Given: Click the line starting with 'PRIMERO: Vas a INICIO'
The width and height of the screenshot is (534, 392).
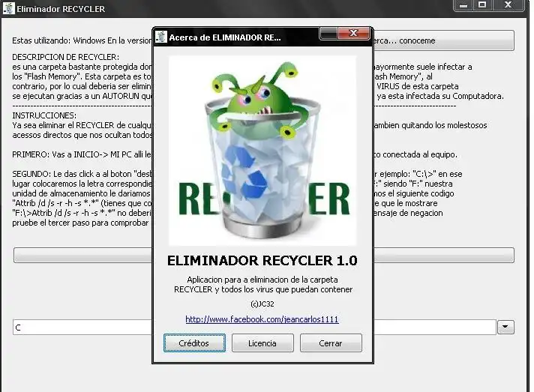Looking at the screenshot, I should click(82, 154).
